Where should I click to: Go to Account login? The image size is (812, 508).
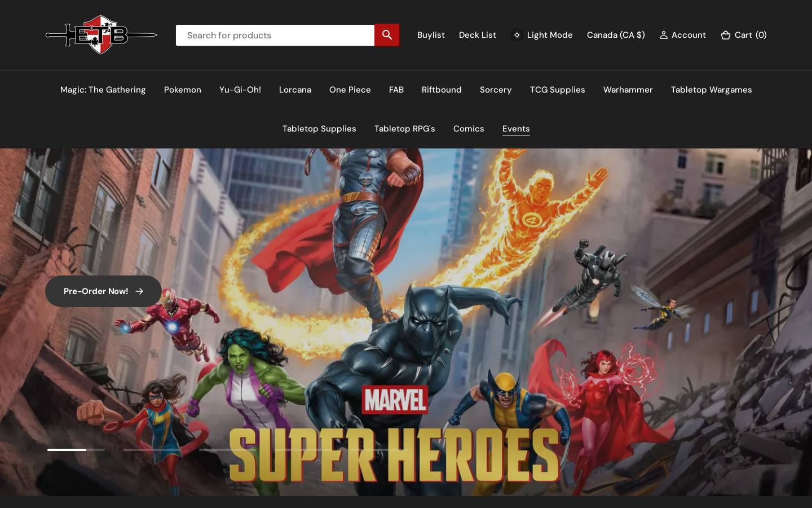tap(682, 35)
